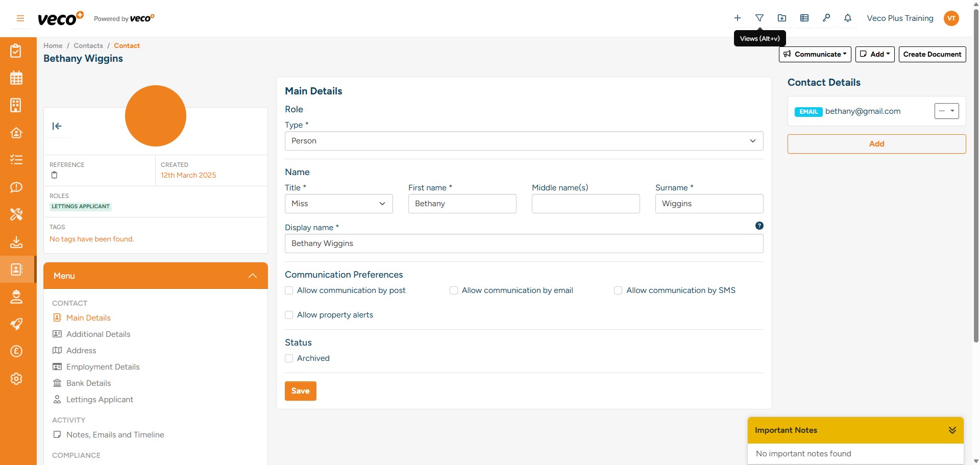Viewport: 980px width, 465px height.
Task: Open notifications via the bell icon
Action: [848, 18]
